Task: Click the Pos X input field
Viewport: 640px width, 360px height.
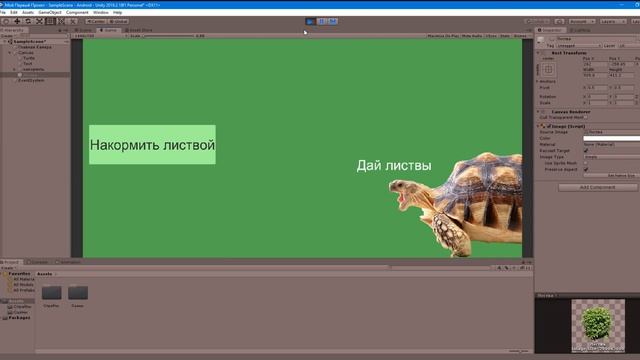Action: coord(595,64)
